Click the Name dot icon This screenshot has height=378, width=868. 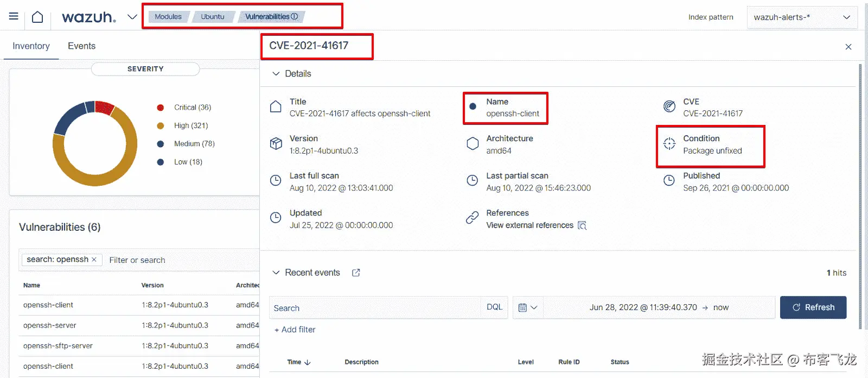click(x=473, y=106)
